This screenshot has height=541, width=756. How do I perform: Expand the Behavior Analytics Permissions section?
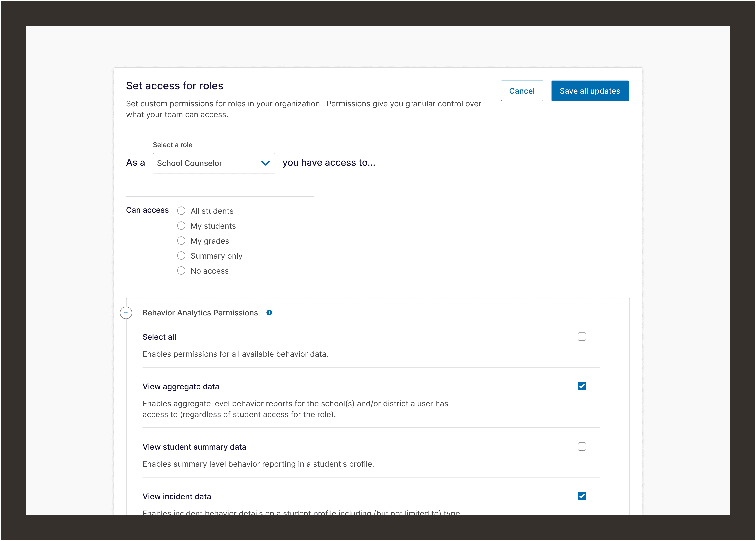127,312
